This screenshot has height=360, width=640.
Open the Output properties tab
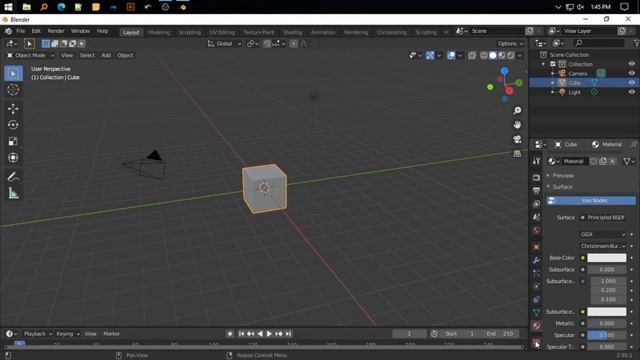coord(536,191)
